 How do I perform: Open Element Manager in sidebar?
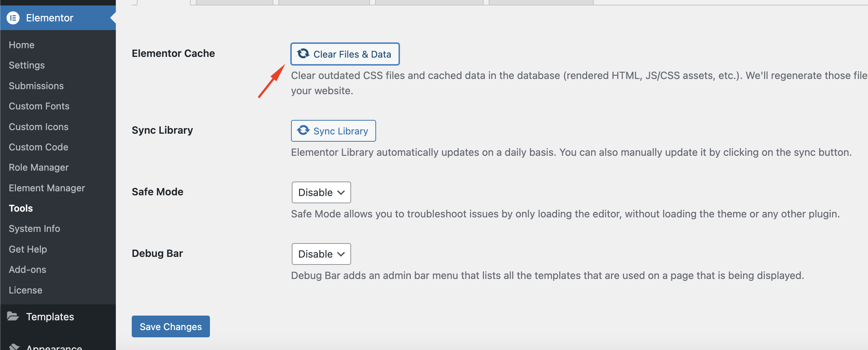coord(47,188)
